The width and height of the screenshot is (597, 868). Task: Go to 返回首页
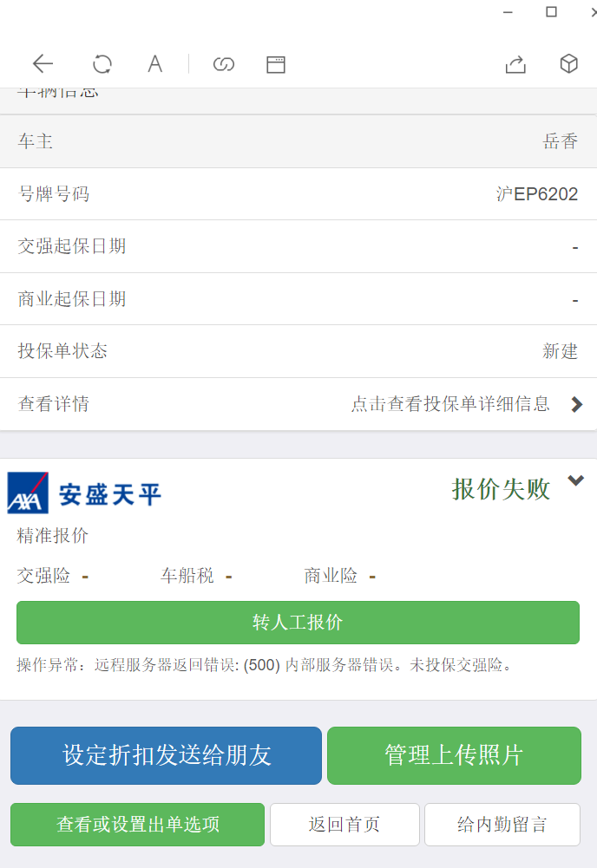point(344,825)
